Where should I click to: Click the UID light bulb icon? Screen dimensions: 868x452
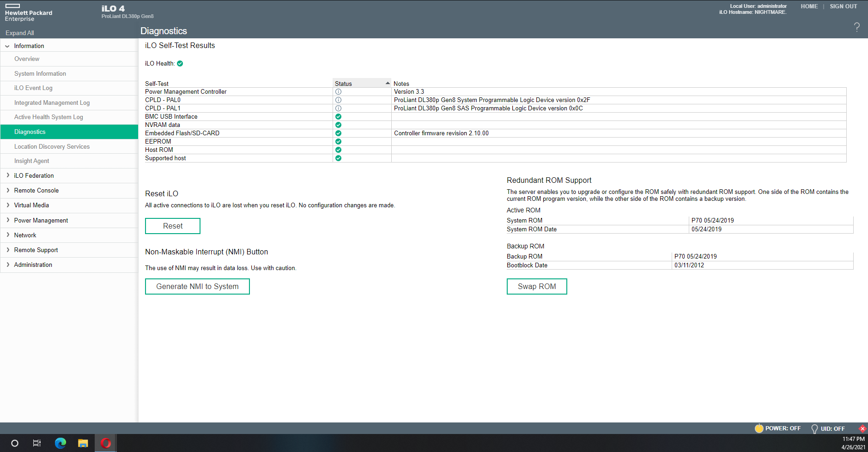814,429
